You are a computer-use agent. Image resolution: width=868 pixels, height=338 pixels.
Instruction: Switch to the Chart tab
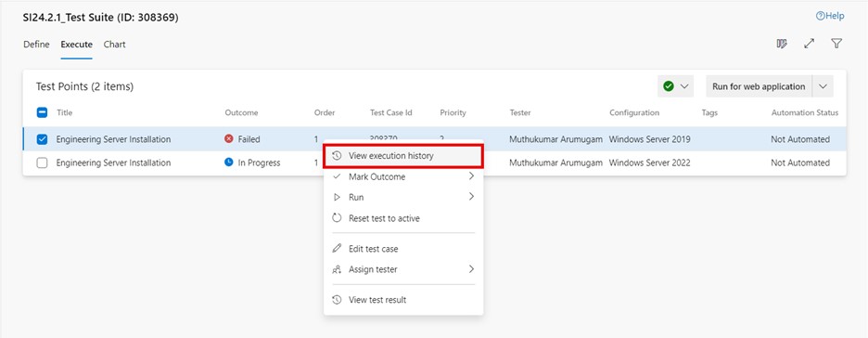click(x=115, y=45)
